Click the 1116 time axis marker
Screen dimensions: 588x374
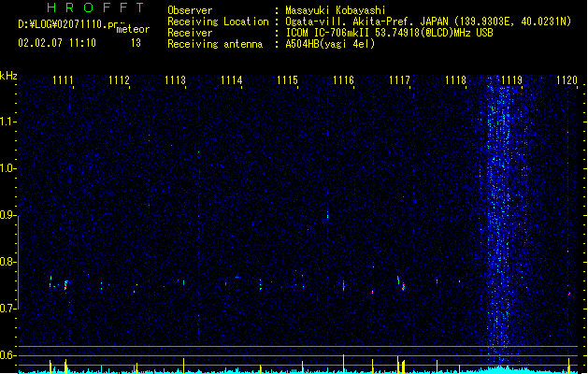[x=343, y=80]
